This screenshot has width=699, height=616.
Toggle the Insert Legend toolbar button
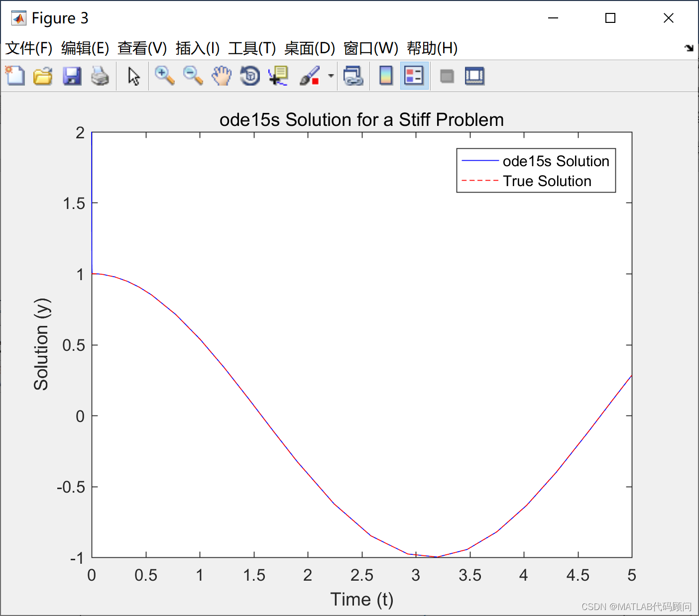(x=414, y=76)
